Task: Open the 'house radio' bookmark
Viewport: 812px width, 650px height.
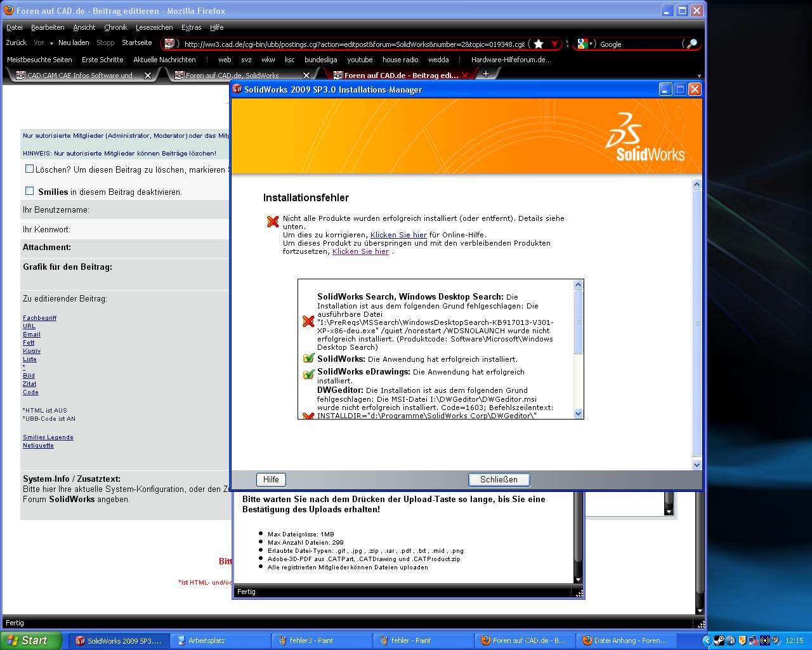Action: [x=400, y=60]
